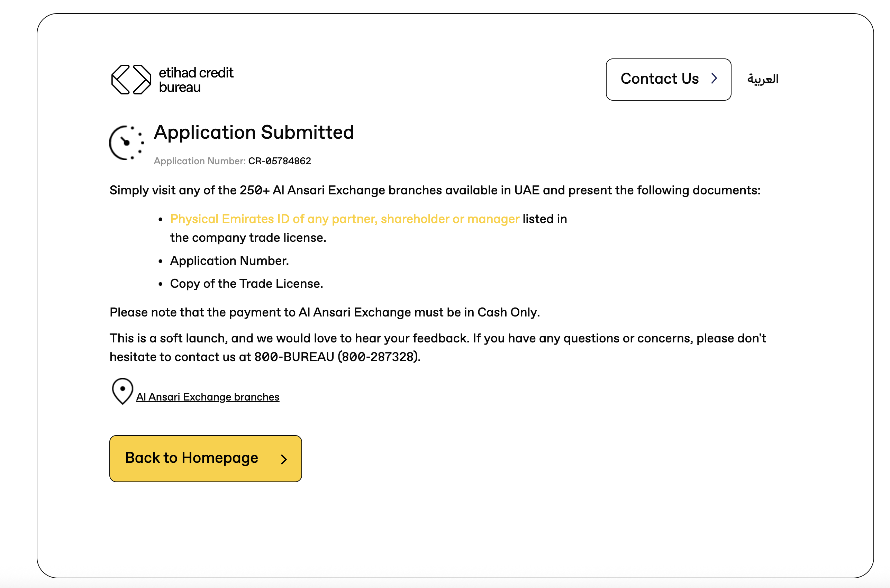Click the 'Application Number:' grey label
The height and width of the screenshot is (588, 890).
[200, 161]
